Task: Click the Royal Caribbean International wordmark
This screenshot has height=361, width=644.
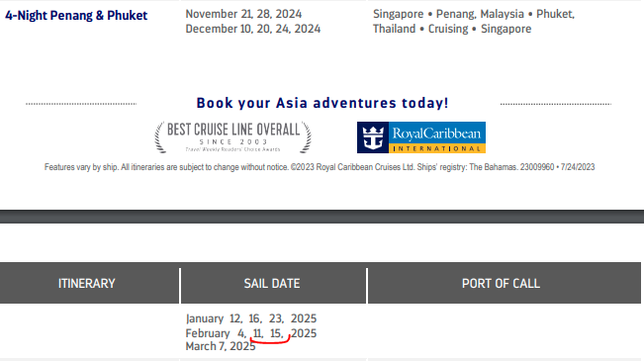Action: point(436,134)
